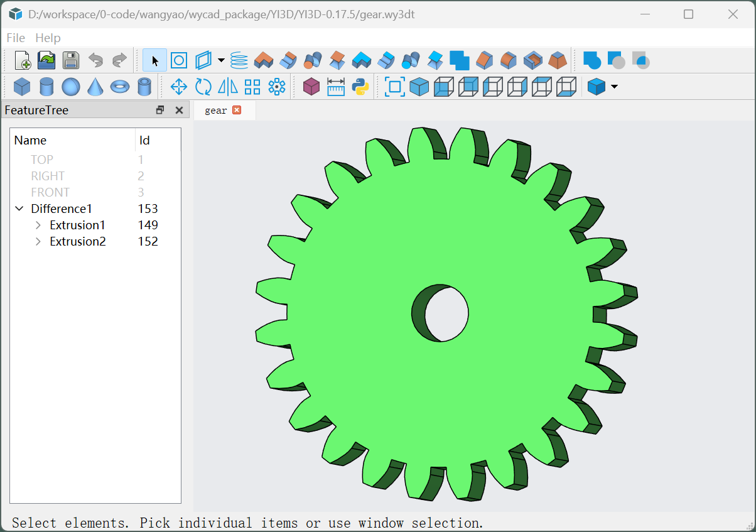Select the shell hollow-body tool
Image resolution: width=756 pixels, height=532 pixels.
[532, 60]
